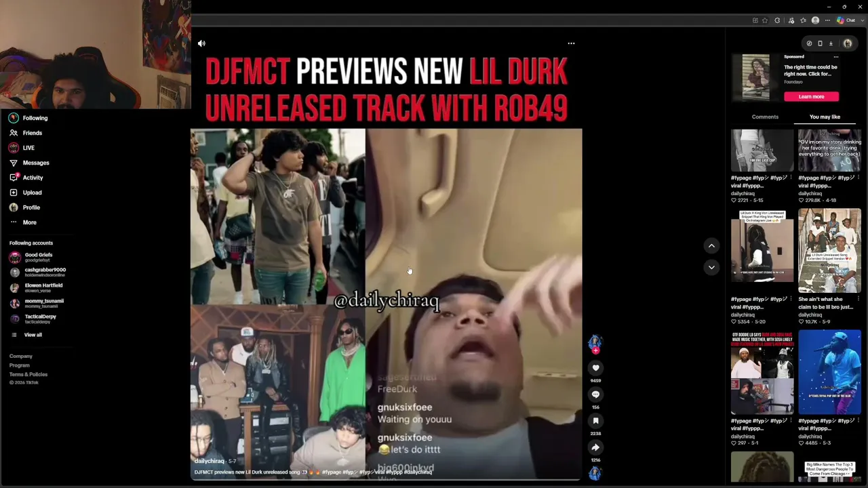Click the Upload plus icon
The image size is (868, 488).
[14, 192]
